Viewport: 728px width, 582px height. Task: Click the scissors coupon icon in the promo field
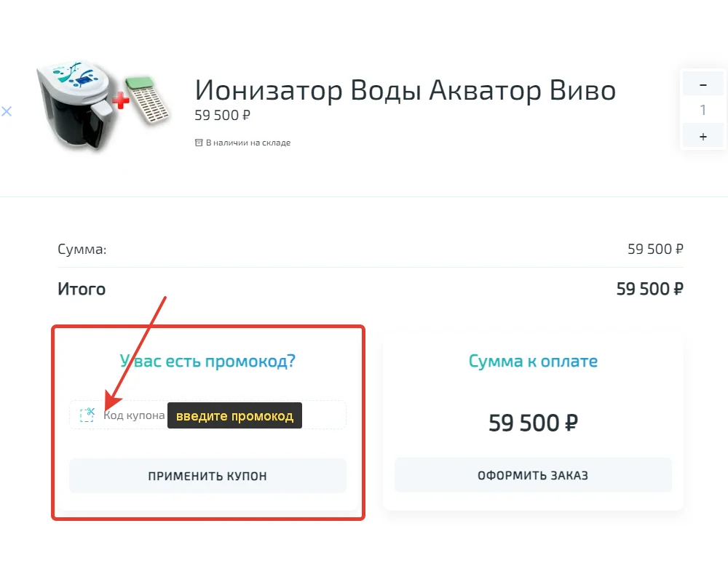coord(87,414)
